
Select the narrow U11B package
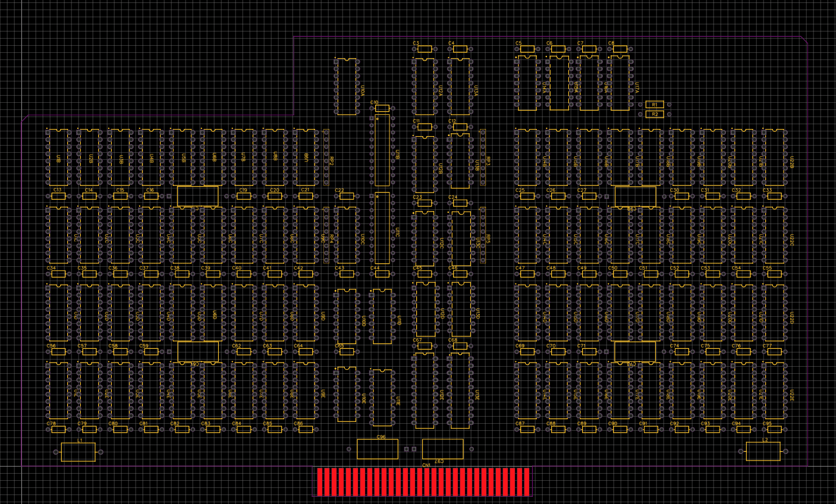click(x=382, y=150)
